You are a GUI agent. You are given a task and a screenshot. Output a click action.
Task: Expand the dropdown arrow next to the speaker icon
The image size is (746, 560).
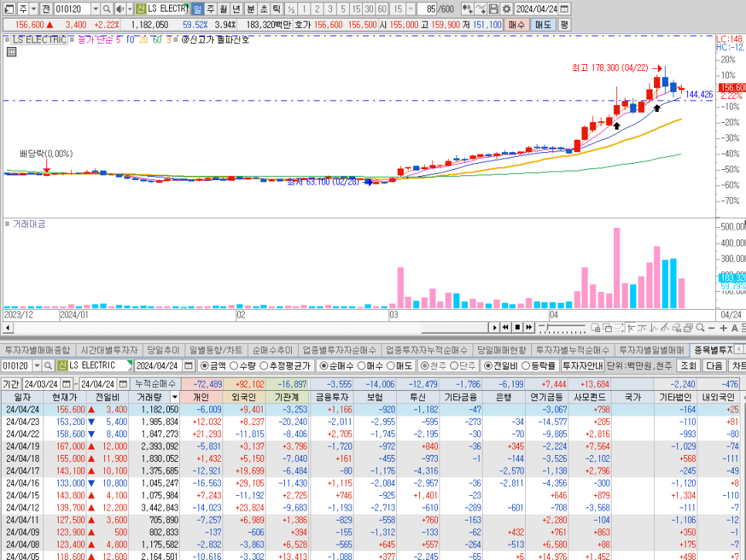[x=130, y=9]
